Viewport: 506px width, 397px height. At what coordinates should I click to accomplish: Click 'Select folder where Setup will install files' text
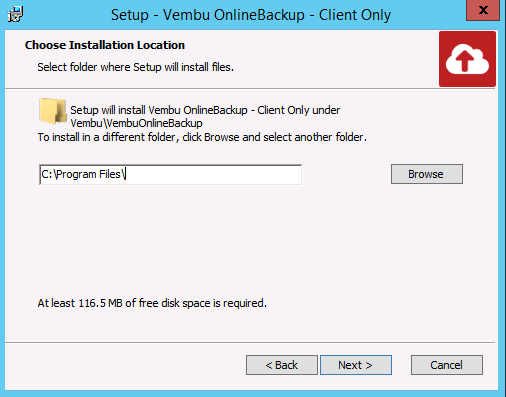click(135, 67)
